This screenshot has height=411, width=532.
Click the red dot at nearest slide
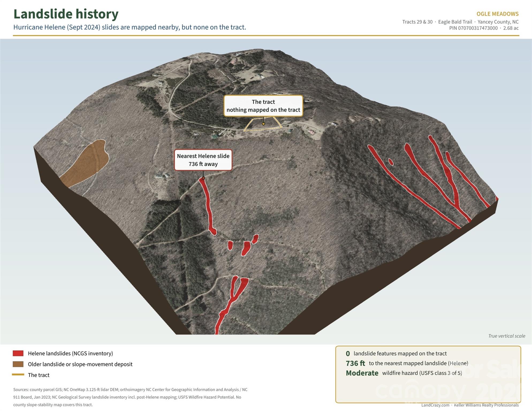pyautogui.click(x=203, y=178)
